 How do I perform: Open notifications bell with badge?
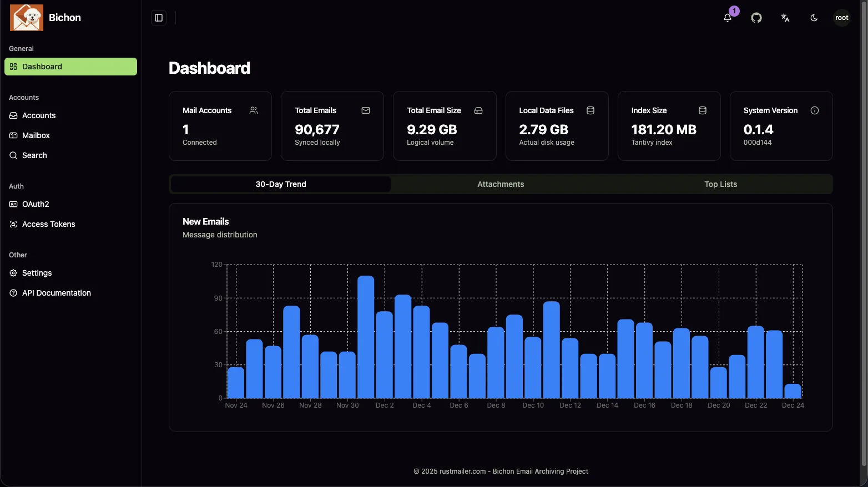(x=727, y=18)
